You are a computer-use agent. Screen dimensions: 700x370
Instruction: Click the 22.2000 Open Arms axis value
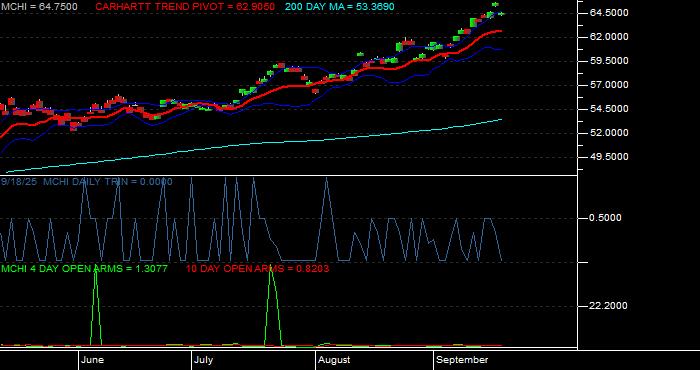(608, 305)
